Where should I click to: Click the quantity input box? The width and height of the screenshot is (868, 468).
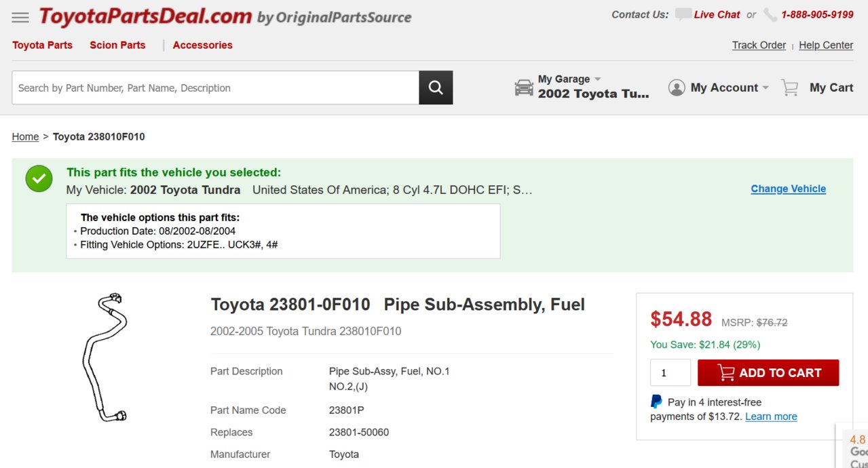click(671, 372)
